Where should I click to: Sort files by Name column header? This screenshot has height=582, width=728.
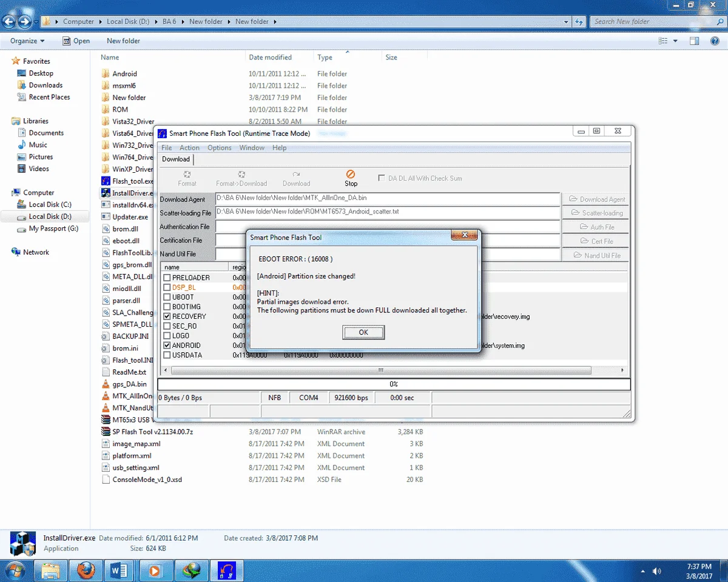coord(110,58)
